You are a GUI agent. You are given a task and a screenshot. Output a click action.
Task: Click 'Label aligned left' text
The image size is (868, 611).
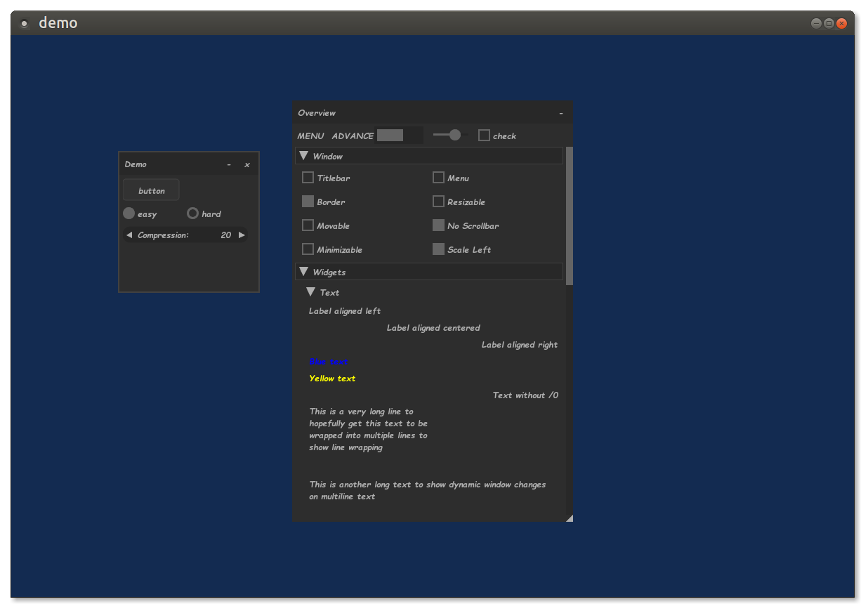(x=345, y=311)
